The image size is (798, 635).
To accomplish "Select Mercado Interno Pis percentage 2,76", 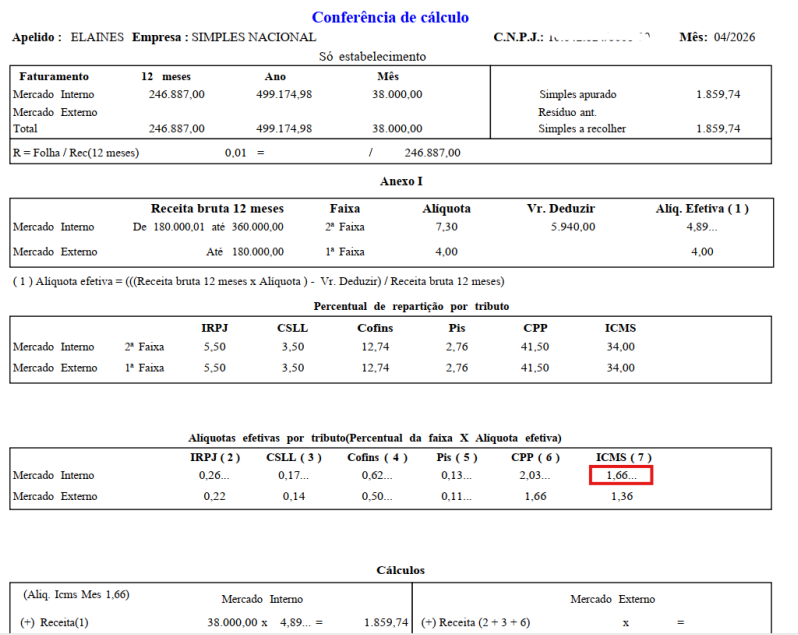I will click(457, 347).
